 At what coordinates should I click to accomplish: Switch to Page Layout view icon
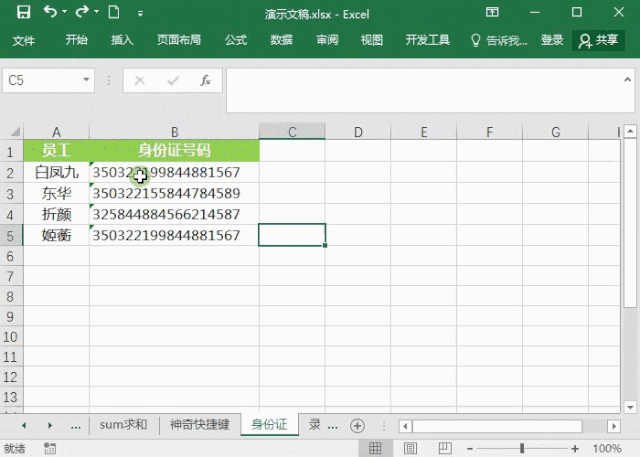(410, 448)
